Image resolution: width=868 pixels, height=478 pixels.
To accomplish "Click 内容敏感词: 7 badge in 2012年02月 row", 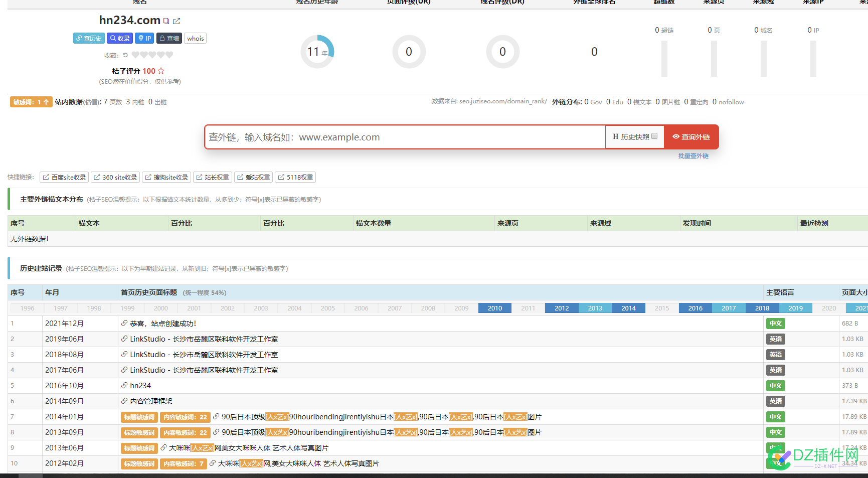I will pyautogui.click(x=184, y=463).
